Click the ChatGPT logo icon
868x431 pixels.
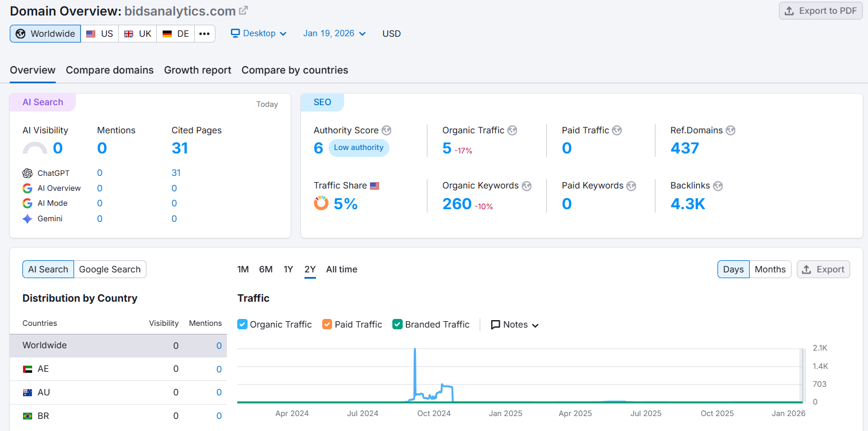point(28,173)
